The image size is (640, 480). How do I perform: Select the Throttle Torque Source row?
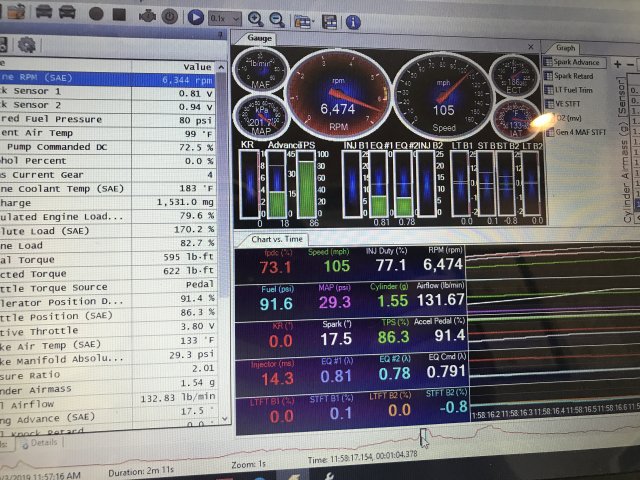coord(107,287)
